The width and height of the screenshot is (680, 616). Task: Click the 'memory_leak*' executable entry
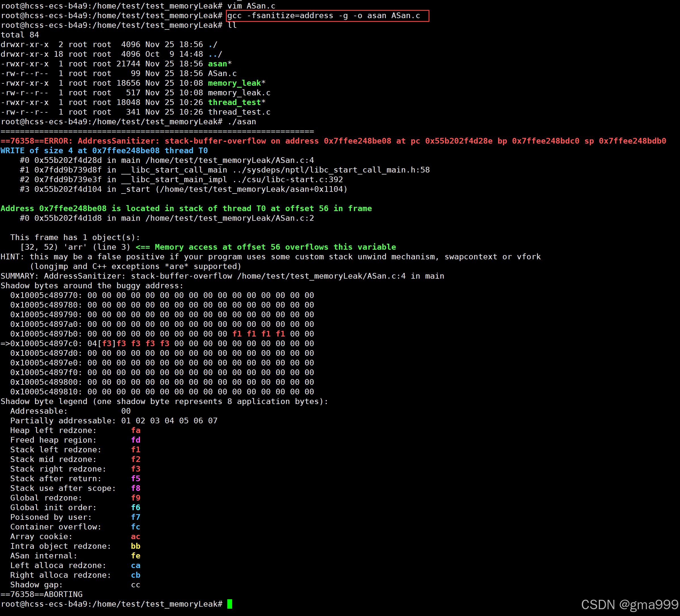236,83
